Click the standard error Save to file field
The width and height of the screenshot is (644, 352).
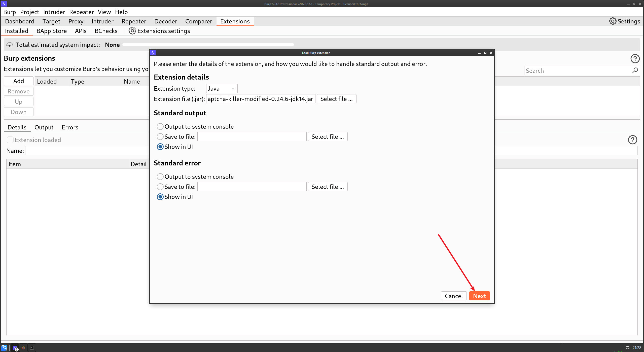252,187
